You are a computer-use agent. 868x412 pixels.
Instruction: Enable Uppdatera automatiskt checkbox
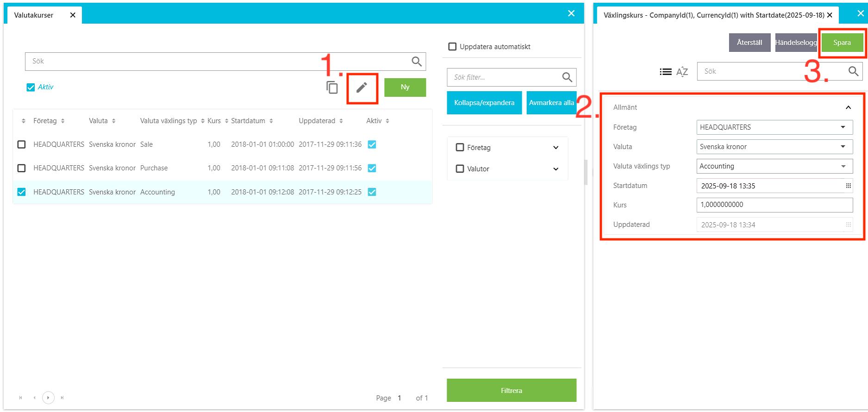[452, 47]
